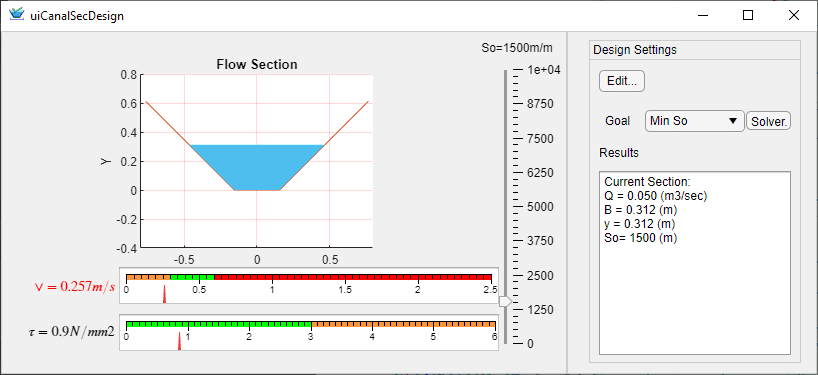Click the 'So=1500m/m' label above slider
The image size is (818, 375).
516,48
